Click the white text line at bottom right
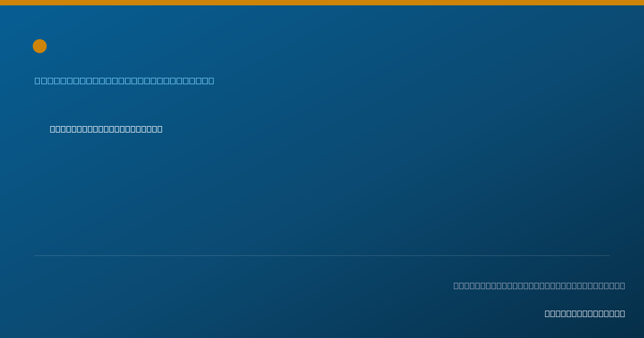This screenshot has height=338, width=644. (585, 313)
